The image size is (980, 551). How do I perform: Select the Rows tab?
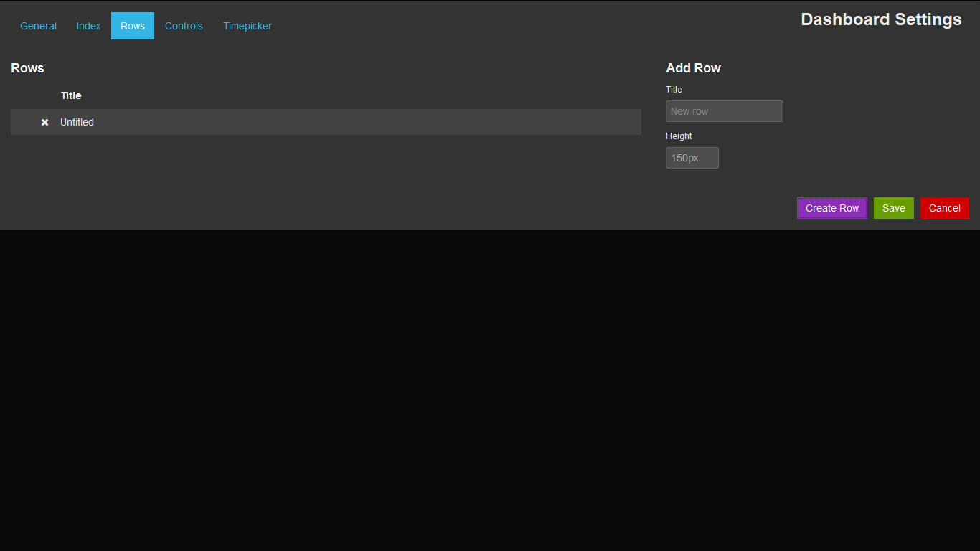[x=133, y=26]
